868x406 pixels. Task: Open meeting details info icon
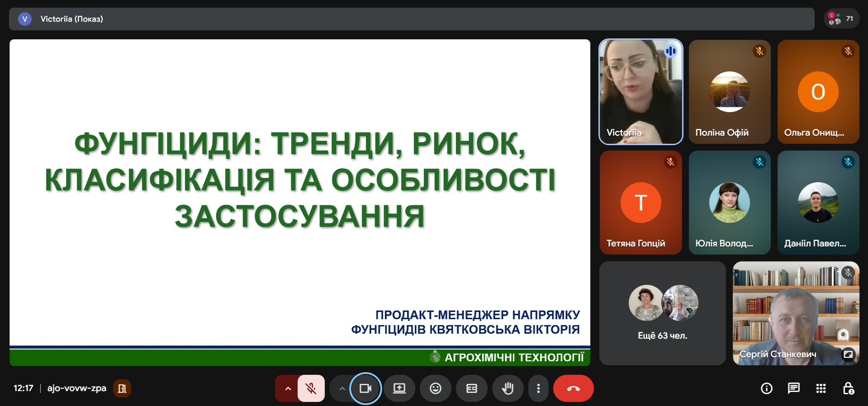point(766,388)
